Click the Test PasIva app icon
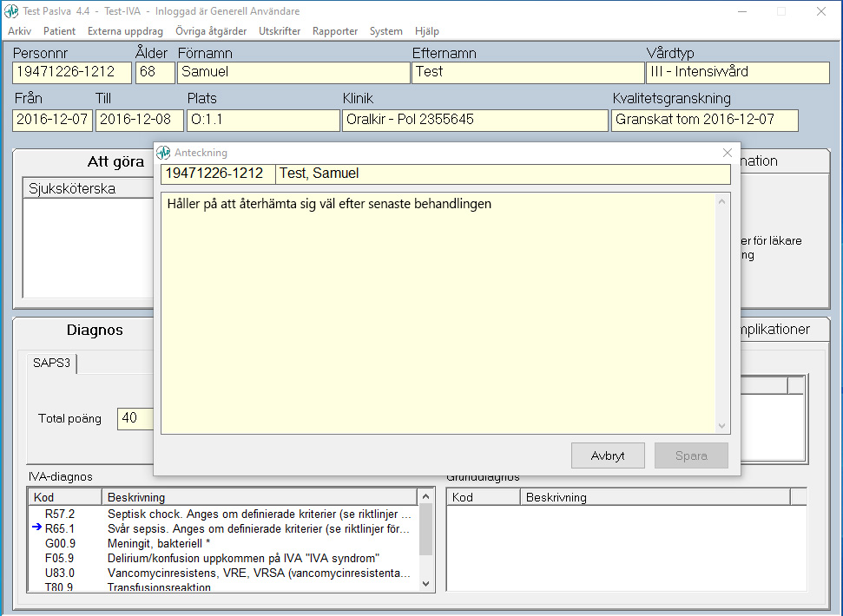 pos(11,11)
